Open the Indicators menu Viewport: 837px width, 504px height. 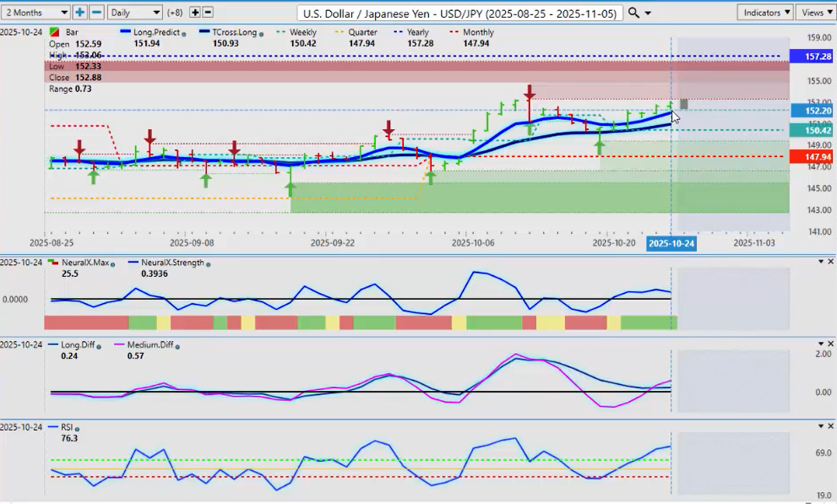coord(764,13)
